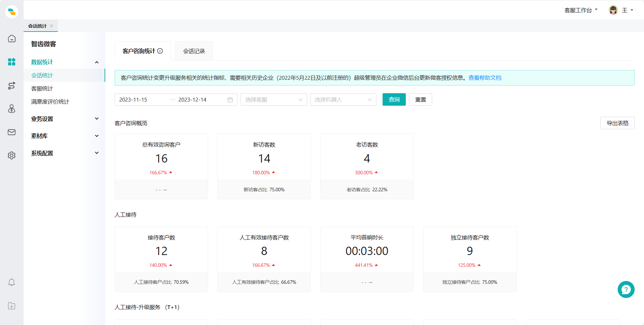
Task: Click the 300.00% increase indicator
Action: (x=367, y=173)
